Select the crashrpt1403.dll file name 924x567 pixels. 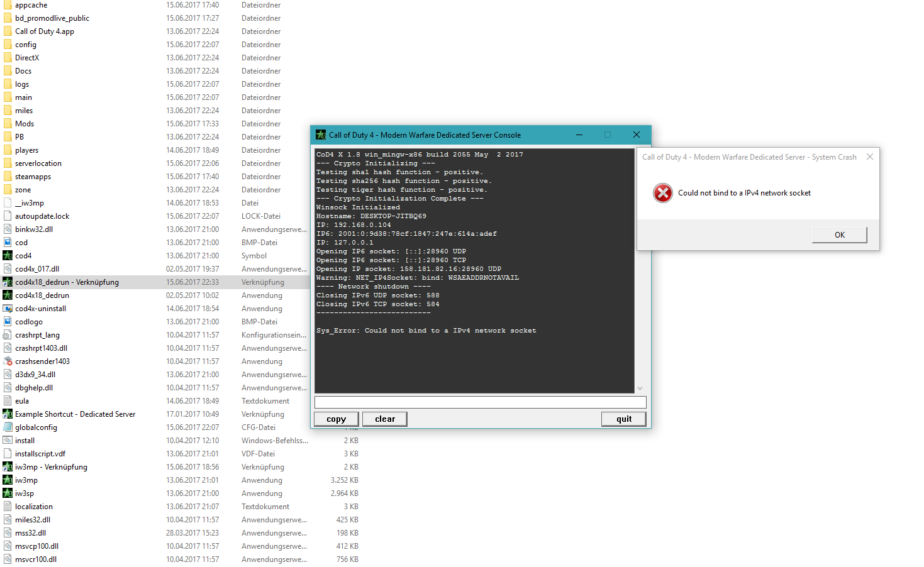(42, 348)
